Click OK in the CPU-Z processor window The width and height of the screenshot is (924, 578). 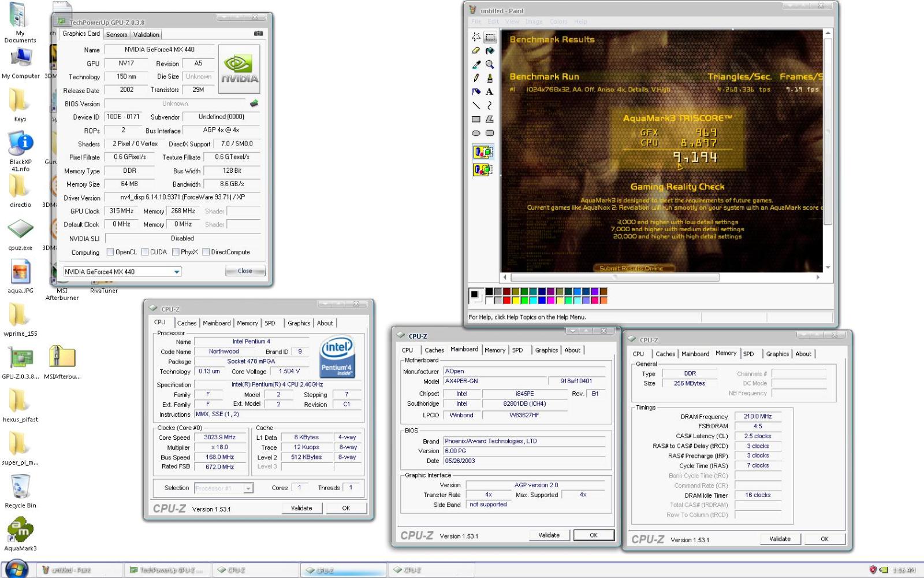pyautogui.click(x=346, y=508)
